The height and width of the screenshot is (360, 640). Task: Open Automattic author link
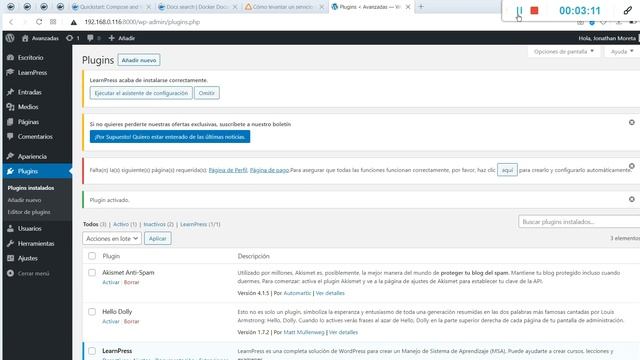point(297,293)
